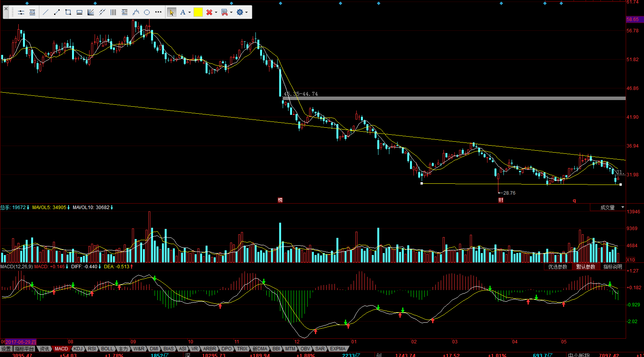644x357 pixels.
Task: Select the horizontal price band tool
Action: [79, 12]
